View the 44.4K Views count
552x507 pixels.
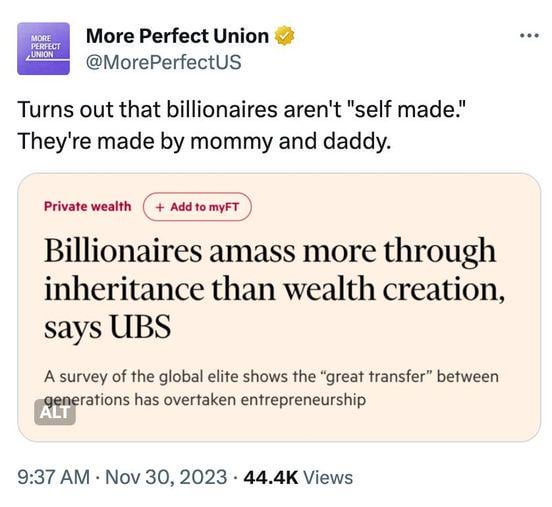click(x=298, y=477)
